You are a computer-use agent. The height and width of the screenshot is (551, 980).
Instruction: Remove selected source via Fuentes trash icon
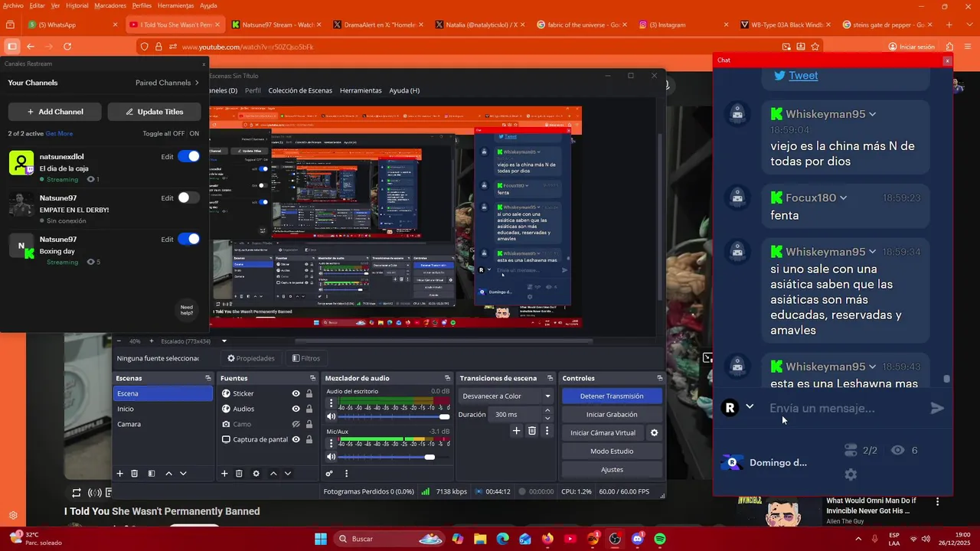[x=239, y=474]
